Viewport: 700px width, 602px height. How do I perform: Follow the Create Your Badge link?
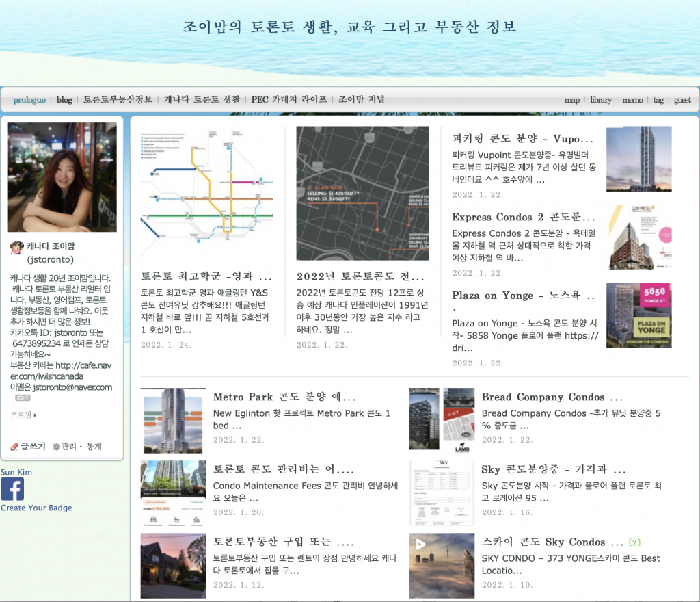pyautogui.click(x=36, y=508)
